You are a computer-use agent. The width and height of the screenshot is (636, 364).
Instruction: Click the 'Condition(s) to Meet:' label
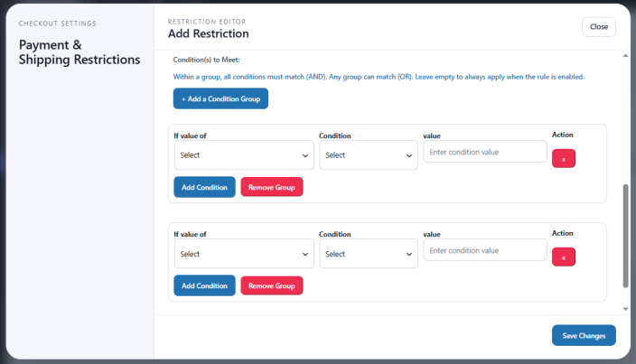(x=206, y=60)
